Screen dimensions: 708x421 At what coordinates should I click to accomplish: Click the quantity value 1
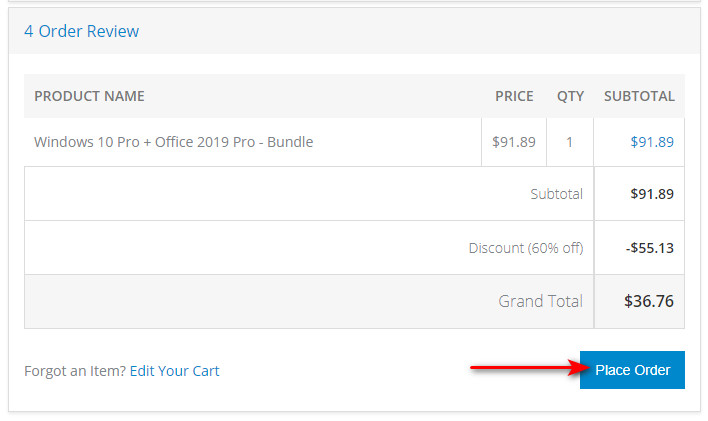570,142
